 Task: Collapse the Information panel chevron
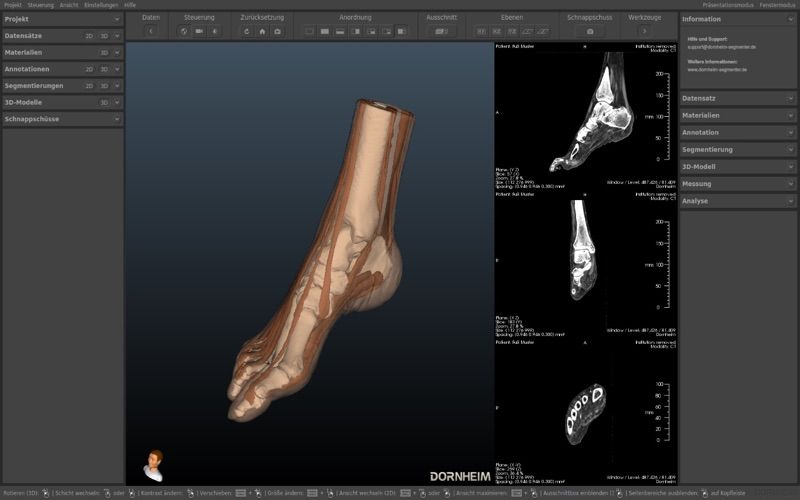click(x=790, y=19)
